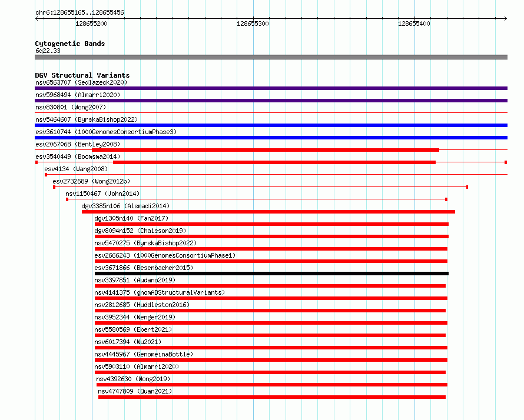This screenshot has width=524, height=420.
Task: Select the 128655300 ruler coordinate
Action: (253, 24)
